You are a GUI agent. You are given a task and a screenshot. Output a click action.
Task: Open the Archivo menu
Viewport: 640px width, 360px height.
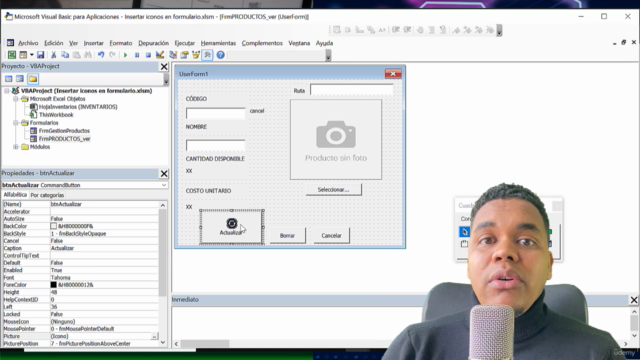[x=28, y=43]
